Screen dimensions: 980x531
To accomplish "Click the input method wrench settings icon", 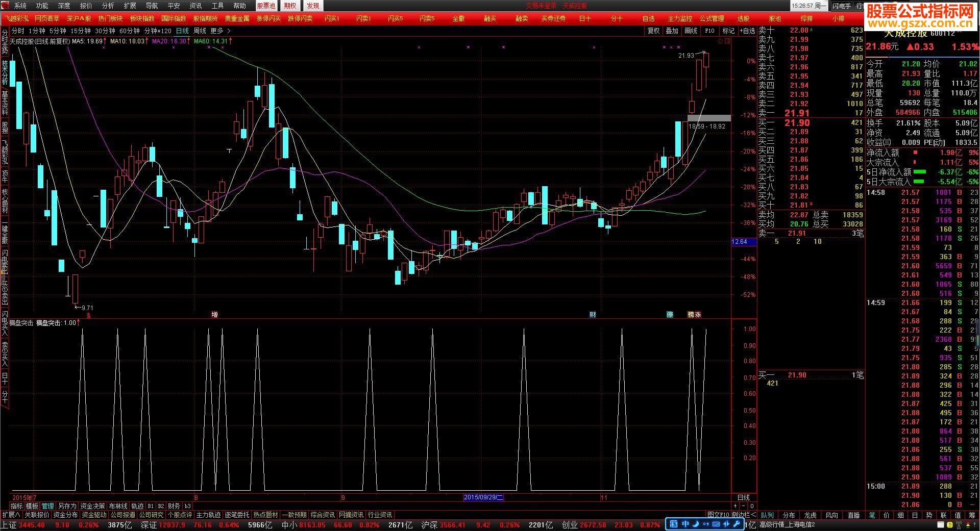I will [x=736, y=524].
